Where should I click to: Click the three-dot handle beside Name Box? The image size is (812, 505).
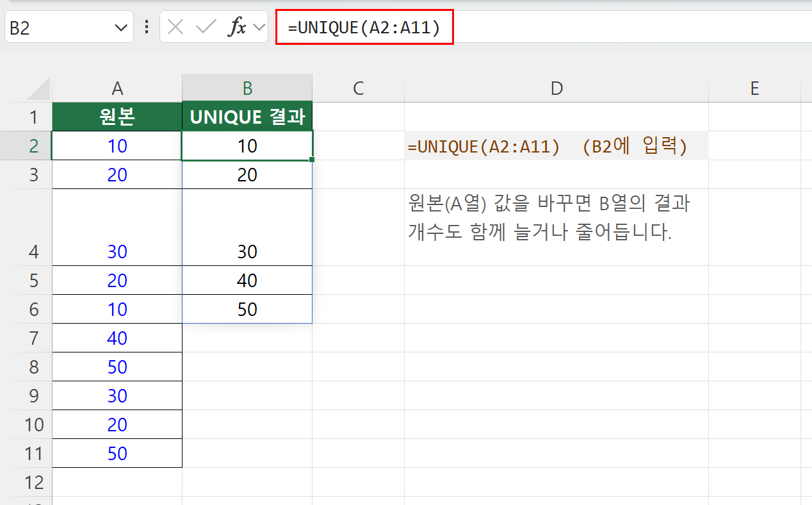(x=147, y=28)
